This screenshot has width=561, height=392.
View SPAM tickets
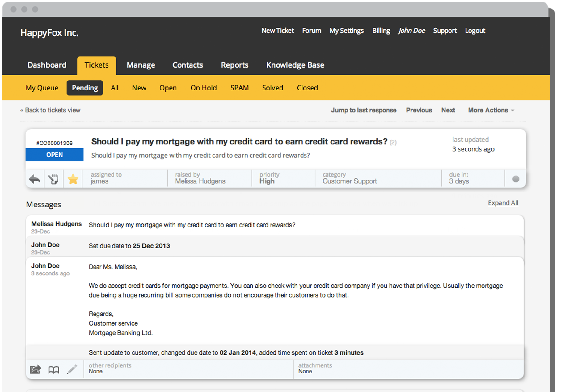[239, 88]
